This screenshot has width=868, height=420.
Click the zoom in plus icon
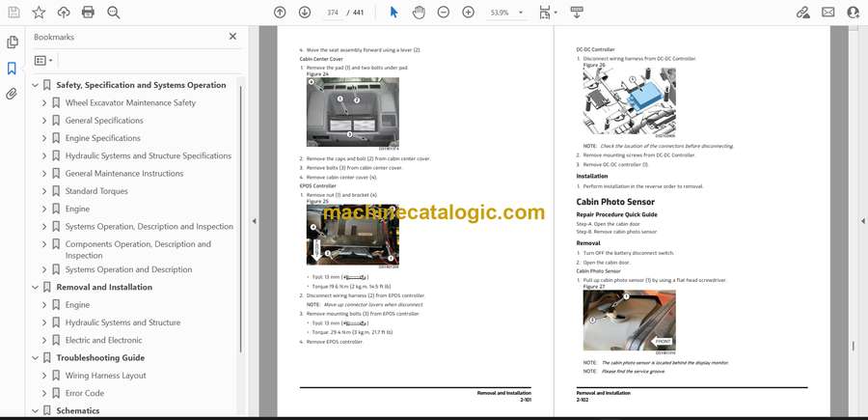pyautogui.click(x=469, y=13)
